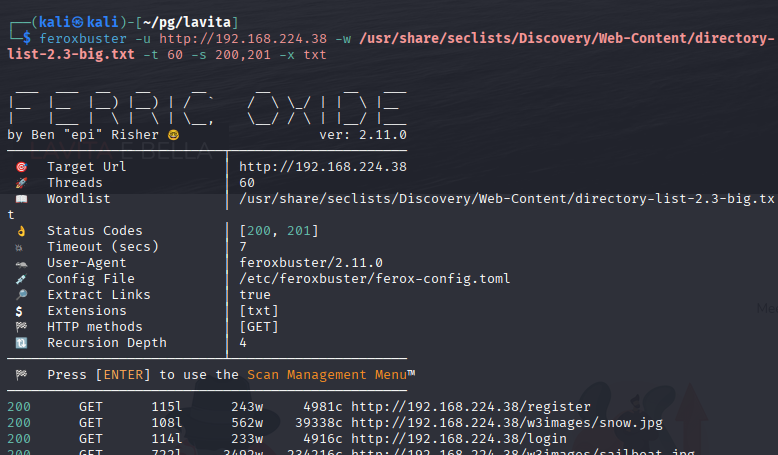Click the "Config File" label
Viewport: 778px width, 455px height.
[x=91, y=279]
